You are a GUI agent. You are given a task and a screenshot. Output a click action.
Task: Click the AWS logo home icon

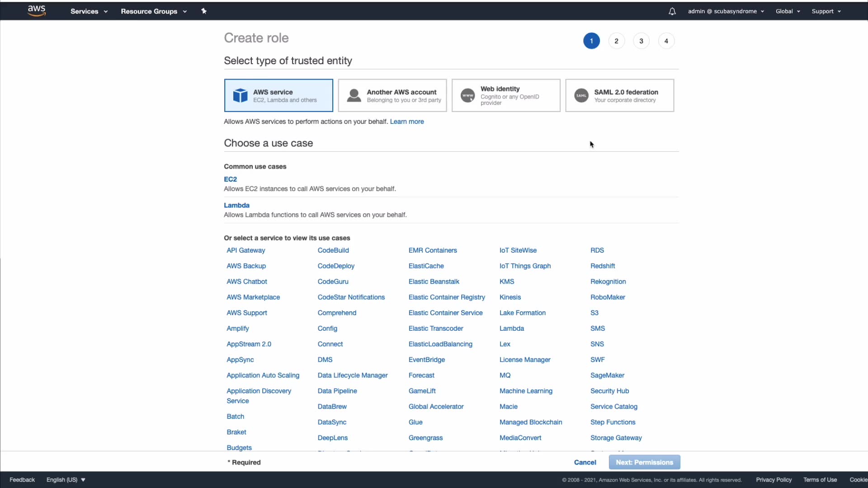click(37, 11)
